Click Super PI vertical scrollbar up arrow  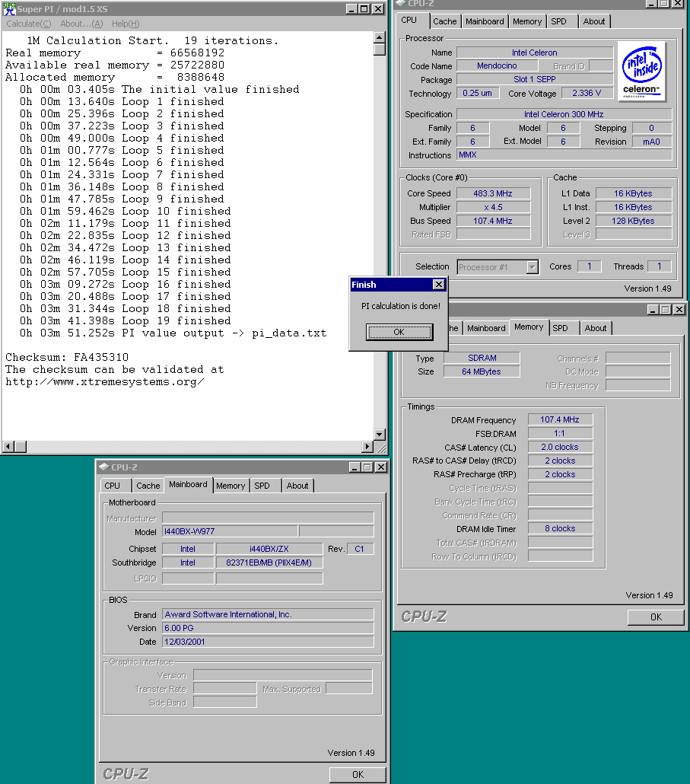tap(380, 37)
